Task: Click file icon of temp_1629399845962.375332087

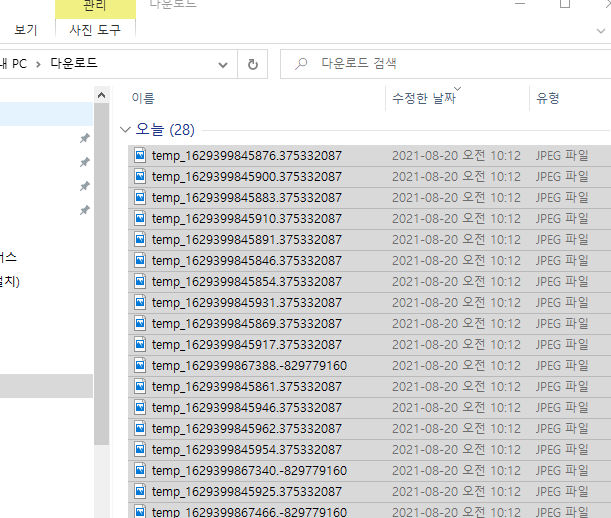Action: click(x=140, y=429)
